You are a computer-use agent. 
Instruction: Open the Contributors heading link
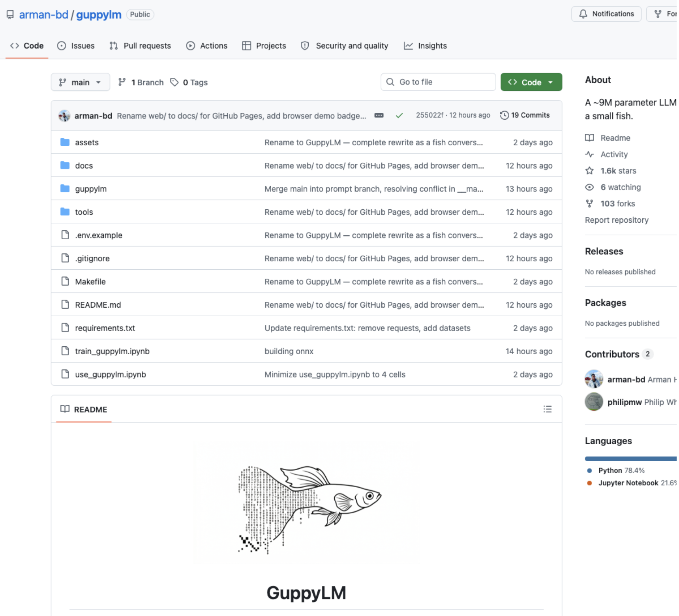[x=612, y=354]
